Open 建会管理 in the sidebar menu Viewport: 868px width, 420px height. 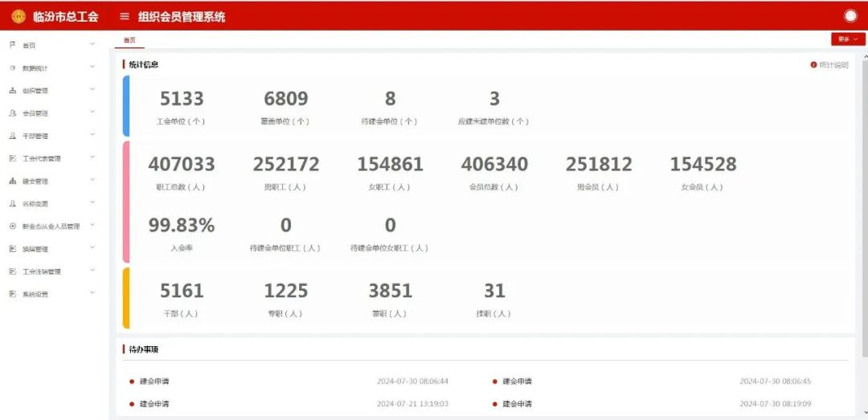point(35,181)
